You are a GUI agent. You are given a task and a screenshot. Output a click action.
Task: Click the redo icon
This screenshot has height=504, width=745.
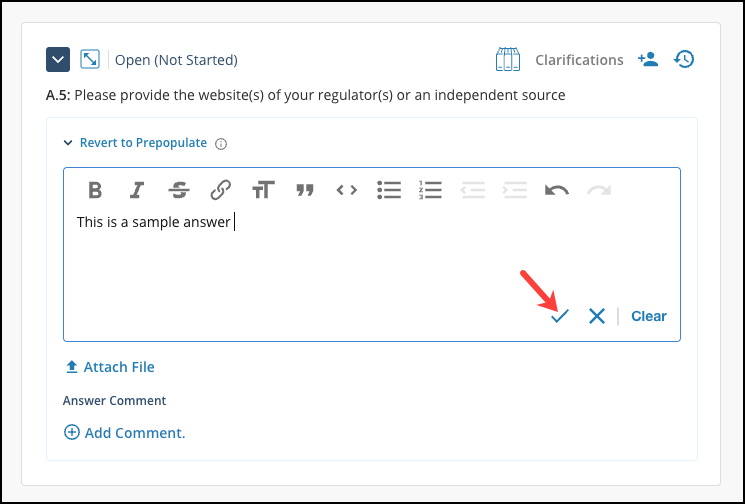pos(599,190)
